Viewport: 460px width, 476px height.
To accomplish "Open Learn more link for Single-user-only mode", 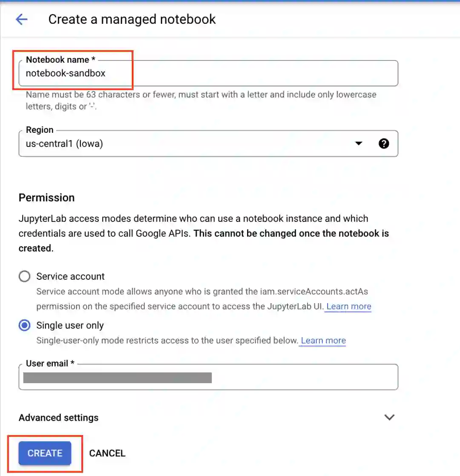I will pos(323,341).
